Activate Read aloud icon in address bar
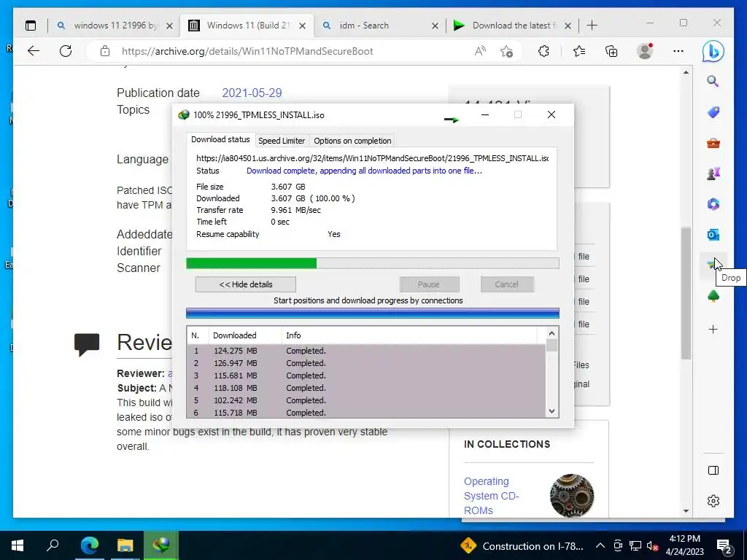 pos(480,51)
